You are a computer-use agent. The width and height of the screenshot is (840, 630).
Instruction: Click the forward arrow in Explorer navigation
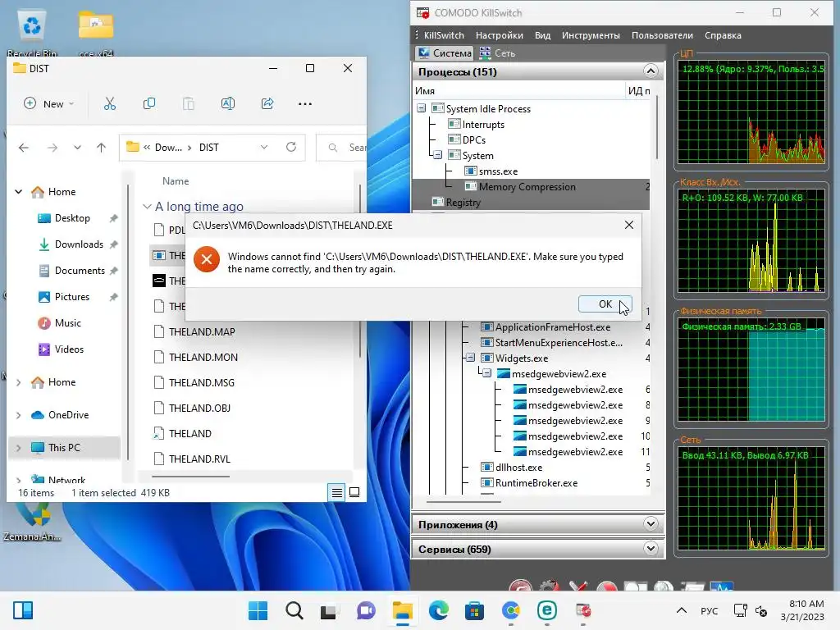pos(52,148)
